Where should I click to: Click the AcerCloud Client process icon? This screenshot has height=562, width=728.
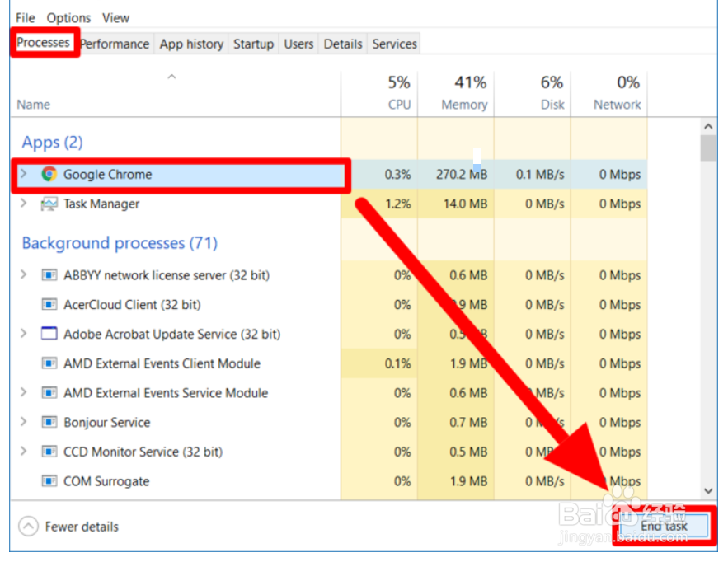pyautogui.click(x=49, y=305)
